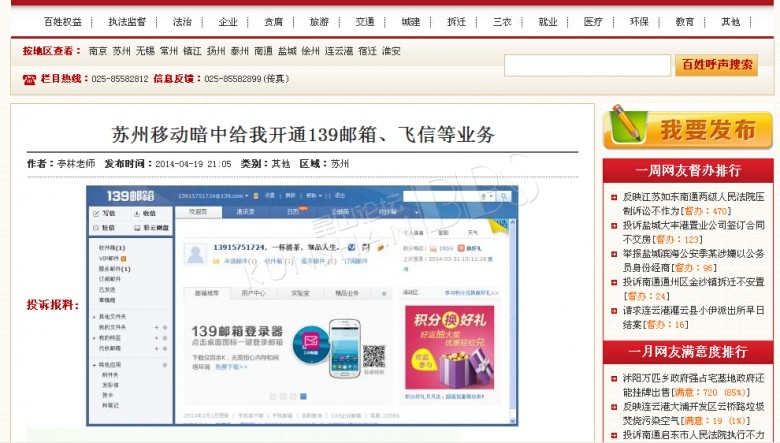Click the red telephone hotline icon

tap(29, 78)
